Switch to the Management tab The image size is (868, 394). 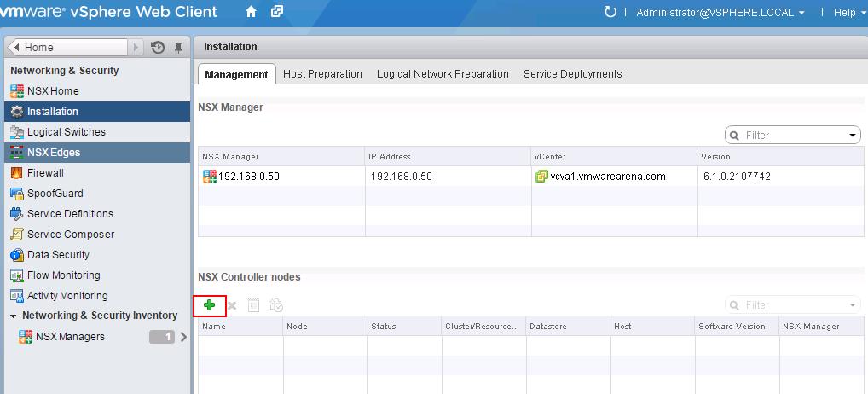[x=236, y=75]
